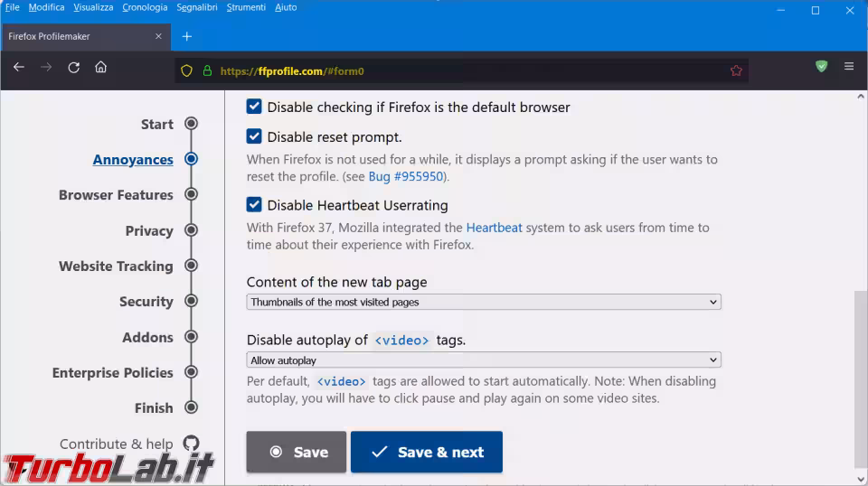The image size is (868, 486).
Task: Click the Save button
Action: [297, 452]
